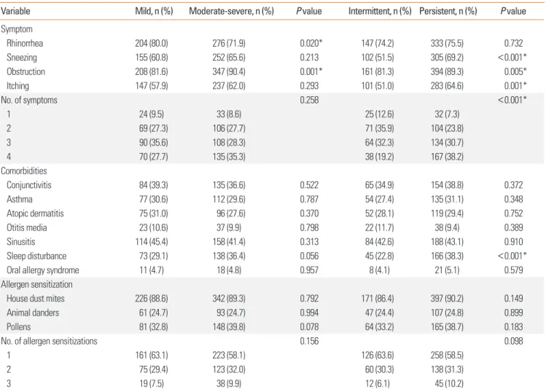Select the 'Animal danders' row label
Viewport: 546px width, 392px height.
33,313
